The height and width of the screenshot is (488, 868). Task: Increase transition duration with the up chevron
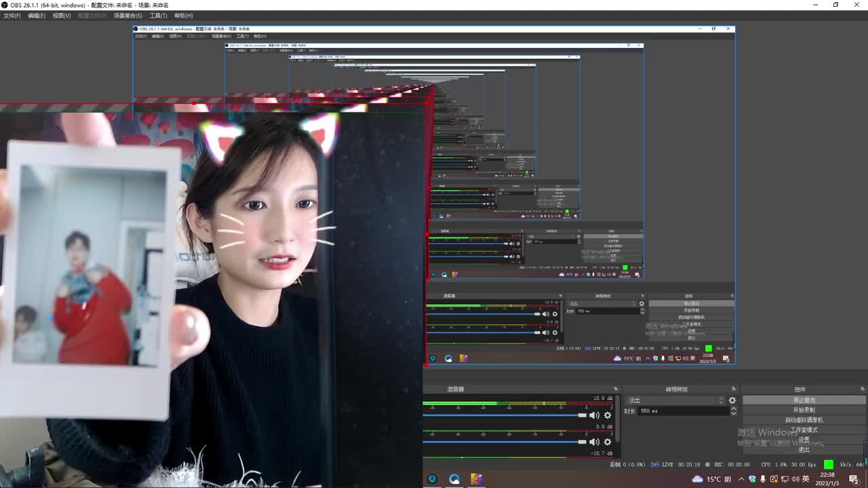pyautogui.click(x=734, y=407)
